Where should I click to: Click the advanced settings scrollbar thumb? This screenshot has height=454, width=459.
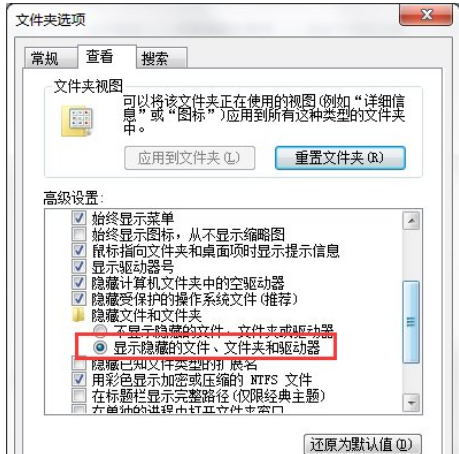pyautogui.click(x=411, y=322)
